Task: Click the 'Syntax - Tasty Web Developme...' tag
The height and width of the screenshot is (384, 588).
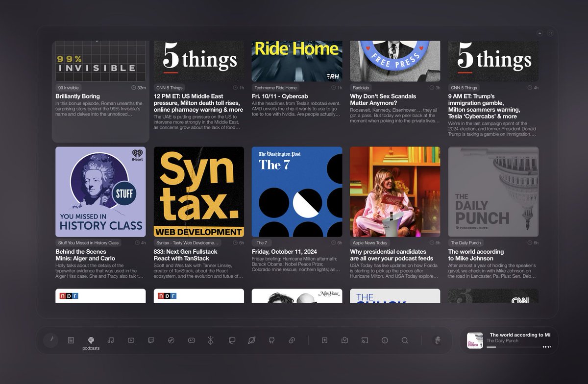Action: click(187, 243)
